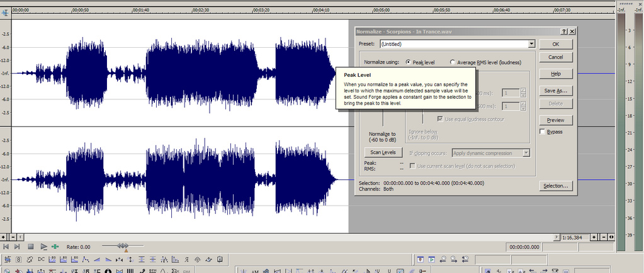Image resolution: width=644 pixels, height=273 pixels.
Task: Open the DC Offset tool
Action: (41, 259)
